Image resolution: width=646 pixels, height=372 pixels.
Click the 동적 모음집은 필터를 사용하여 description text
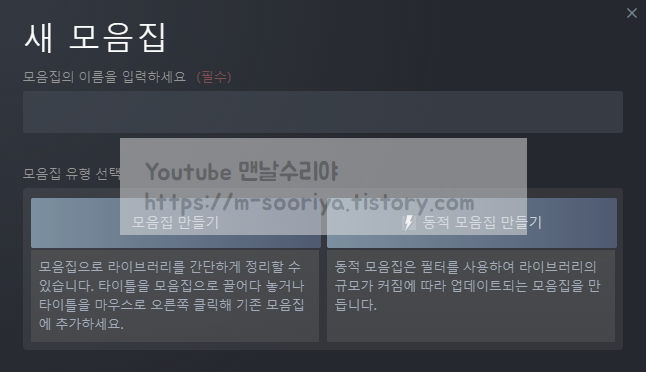pos(467,285)
